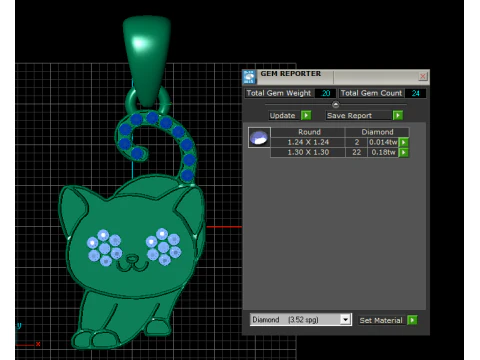Click the 0.18tw weight cell
480x360 pixels.
click(x=383, y=152)
